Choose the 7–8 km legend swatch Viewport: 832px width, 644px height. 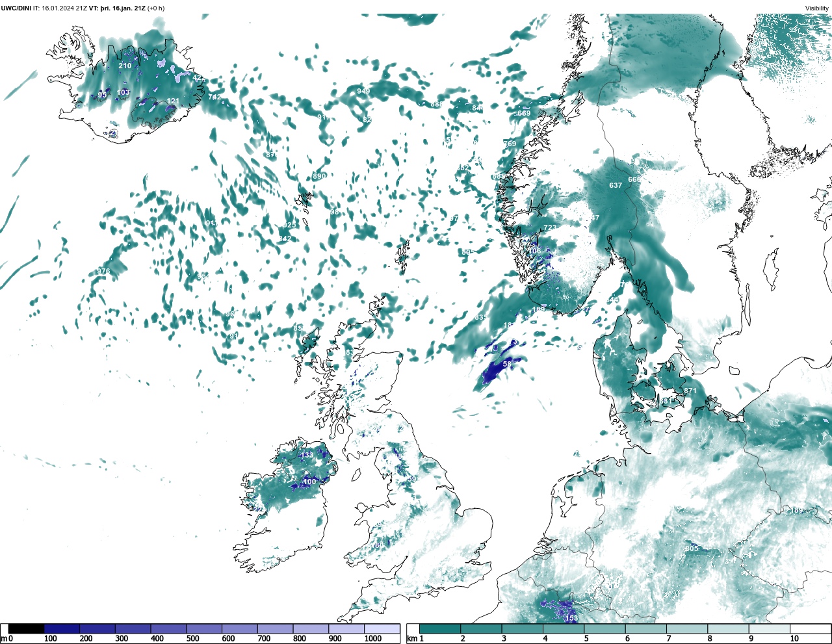[687, 628]
